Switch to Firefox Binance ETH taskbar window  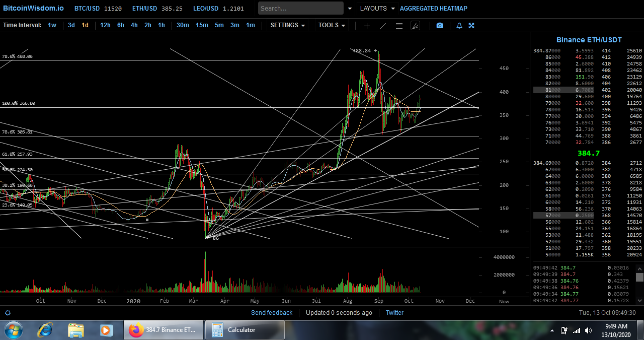coord(164,330)
